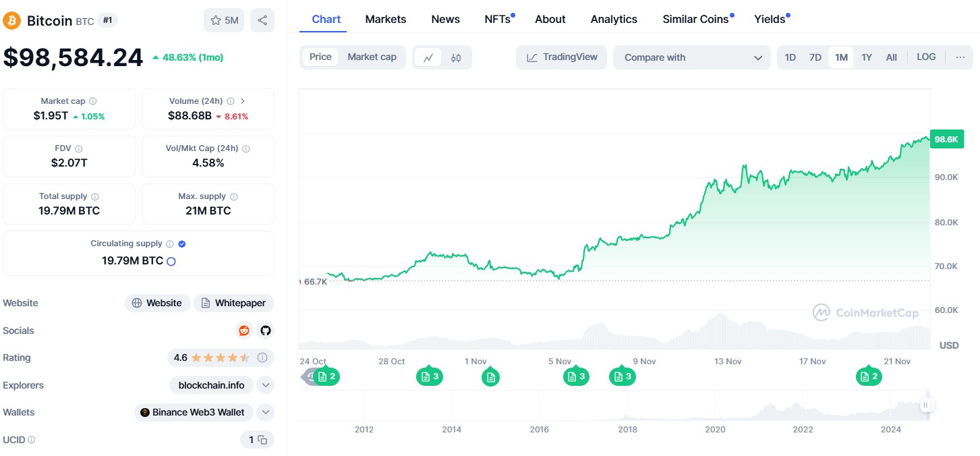
Task: Set chart range to 1Y
Action: click(x=867, y=57)
